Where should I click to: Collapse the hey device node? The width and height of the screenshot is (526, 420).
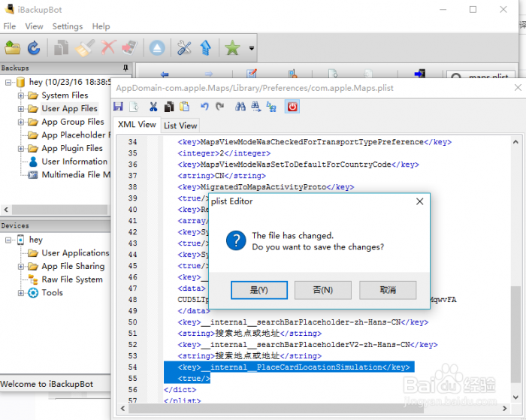click(x=8, y=240)
